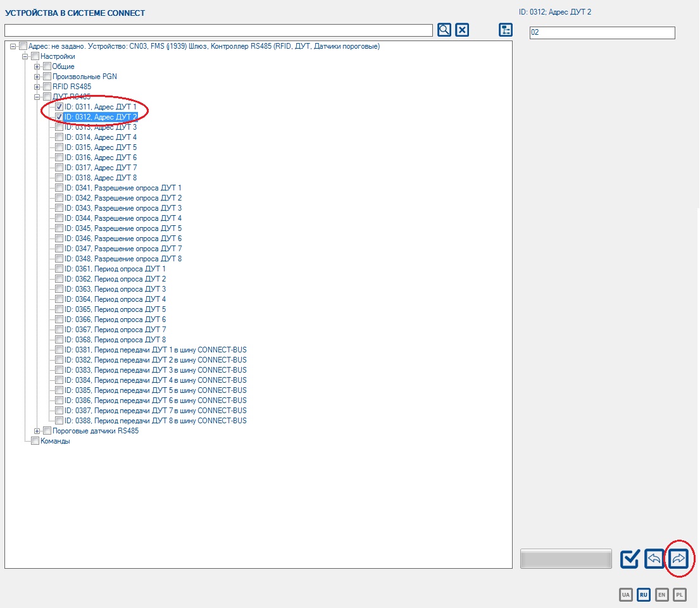Viewport: 700px width, 608px height.
Task: Check ID: 0314 Адрес ДУТ 4 checkbox
Action: [x=59, y=137]
